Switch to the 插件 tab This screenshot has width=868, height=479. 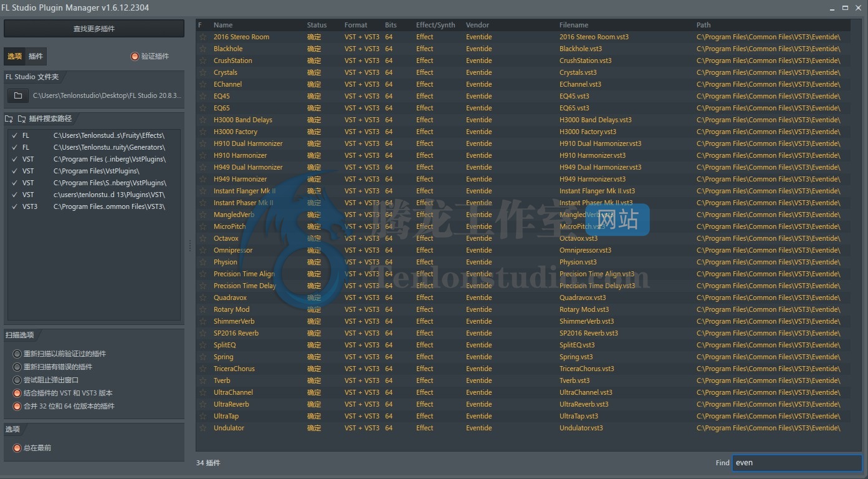(36, 56)
